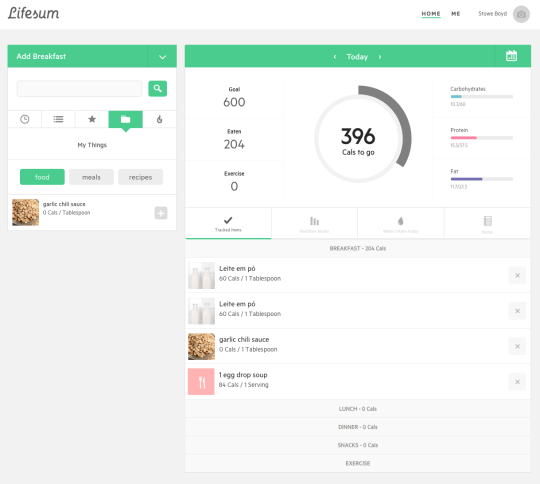The image size is (540, 484).
Task: Add garlic chili sauce with plus button
Action: point(161,213)
